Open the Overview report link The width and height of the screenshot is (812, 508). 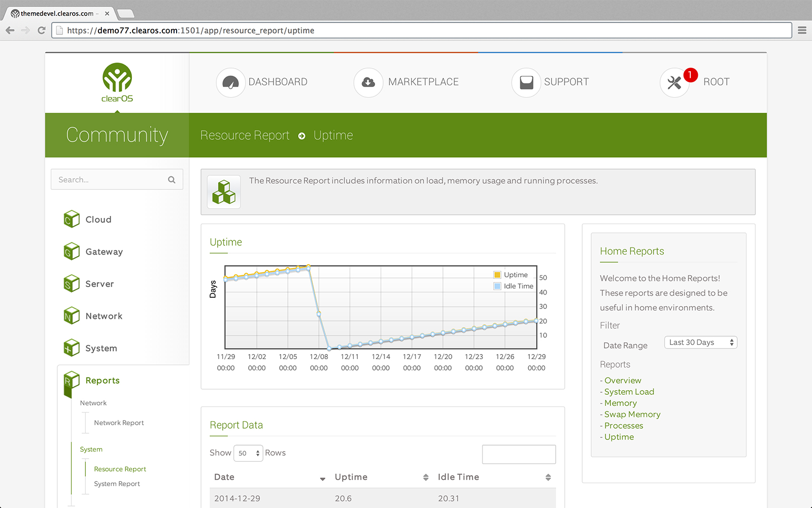(623, 380)
